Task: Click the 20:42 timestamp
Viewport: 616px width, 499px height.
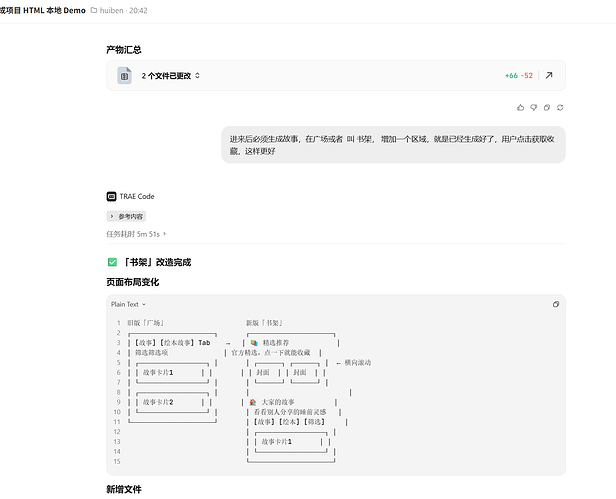Action: click(x=138, y=10)
